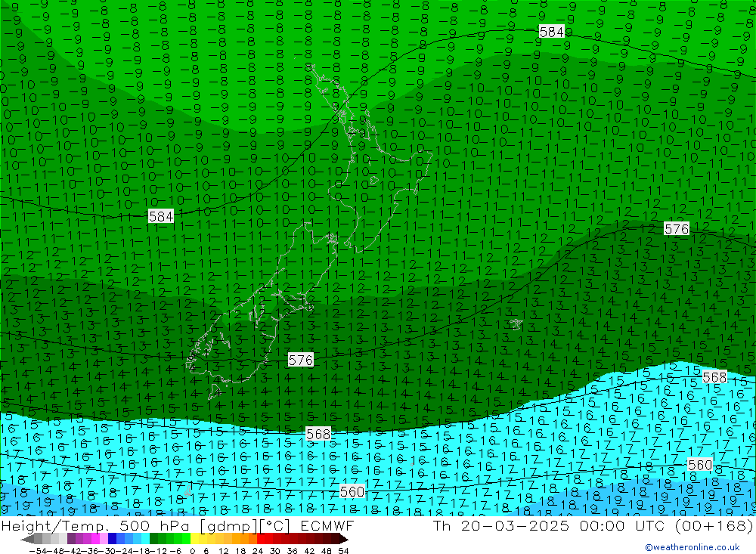Click the legend scale label '24'

258,551
